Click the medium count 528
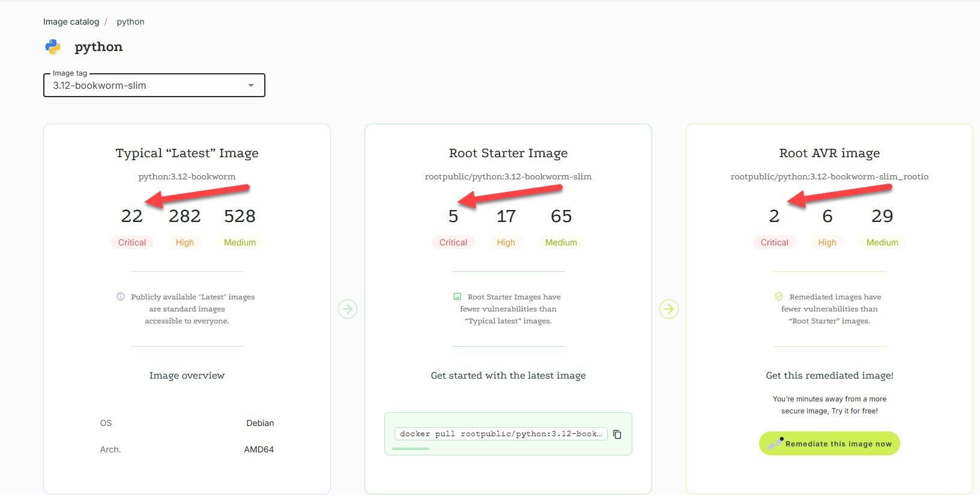 point(240,216)
